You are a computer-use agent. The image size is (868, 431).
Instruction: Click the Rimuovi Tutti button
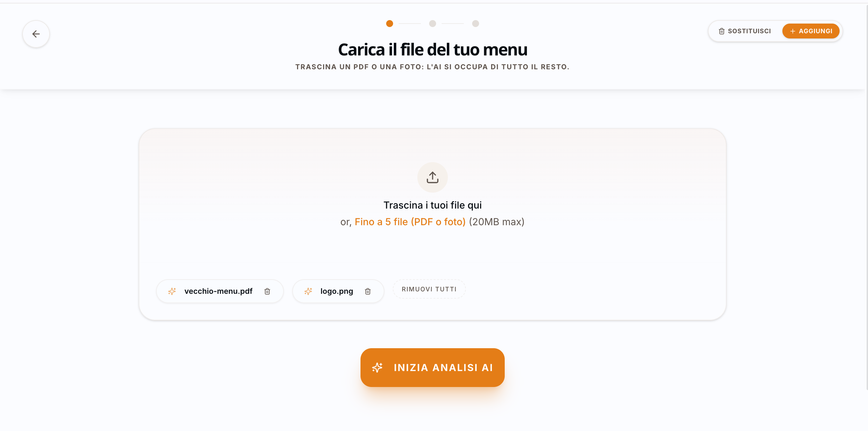(x=429, y=289)
